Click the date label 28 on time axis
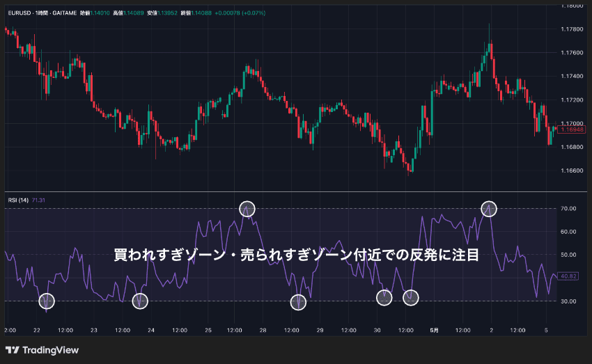592x364 pixels. click(x=263, y=330)
